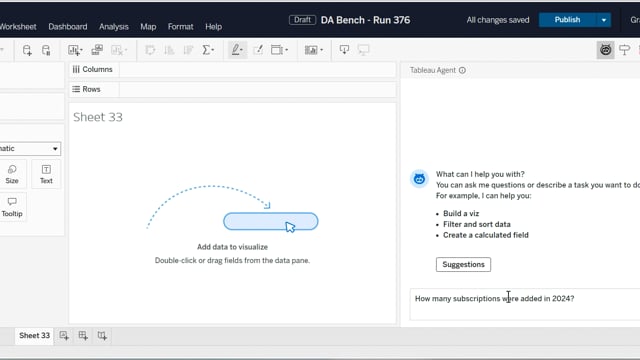Image resolution: width=640 pixels, height=360 pixels.
Task: Click the Publish button
Action: 567,20
